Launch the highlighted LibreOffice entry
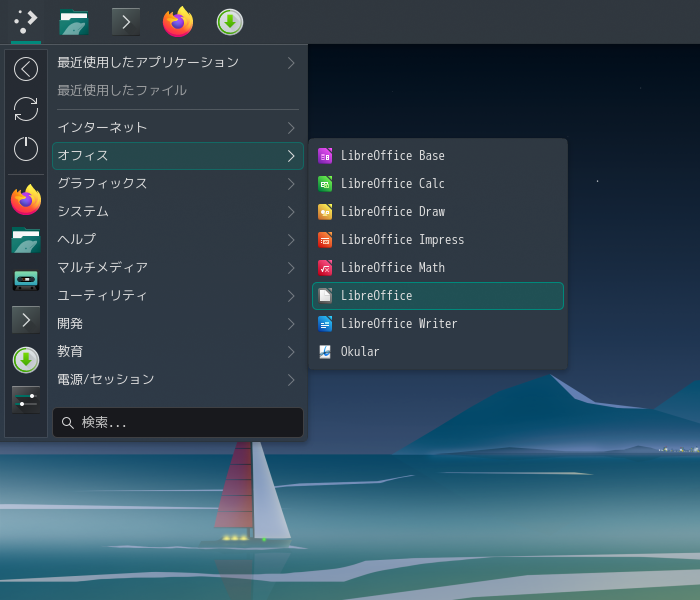Viewport: 700px width, 600px height. (x=438, y=296)
